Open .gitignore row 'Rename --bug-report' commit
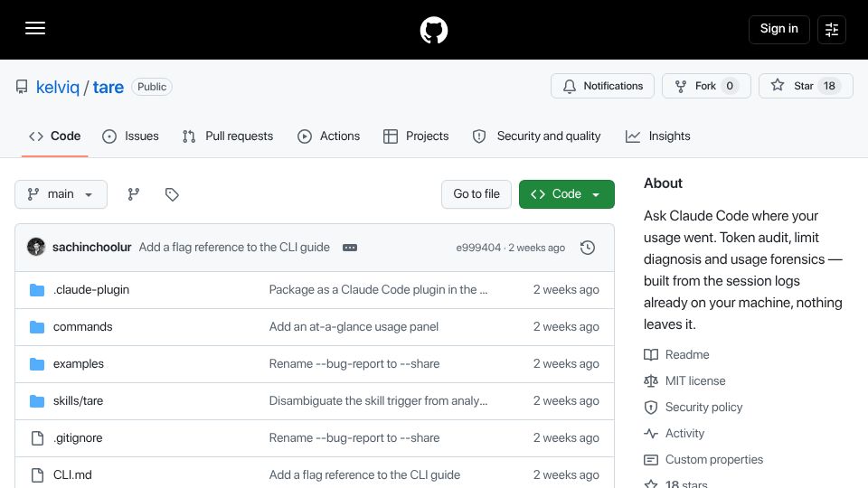 click(x=354, y=438)
